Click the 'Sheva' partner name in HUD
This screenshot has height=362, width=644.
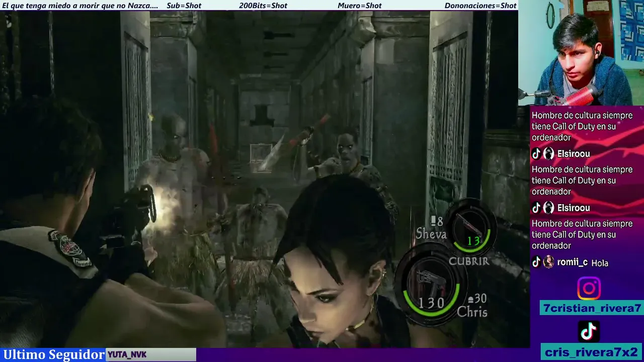[431, 234]
